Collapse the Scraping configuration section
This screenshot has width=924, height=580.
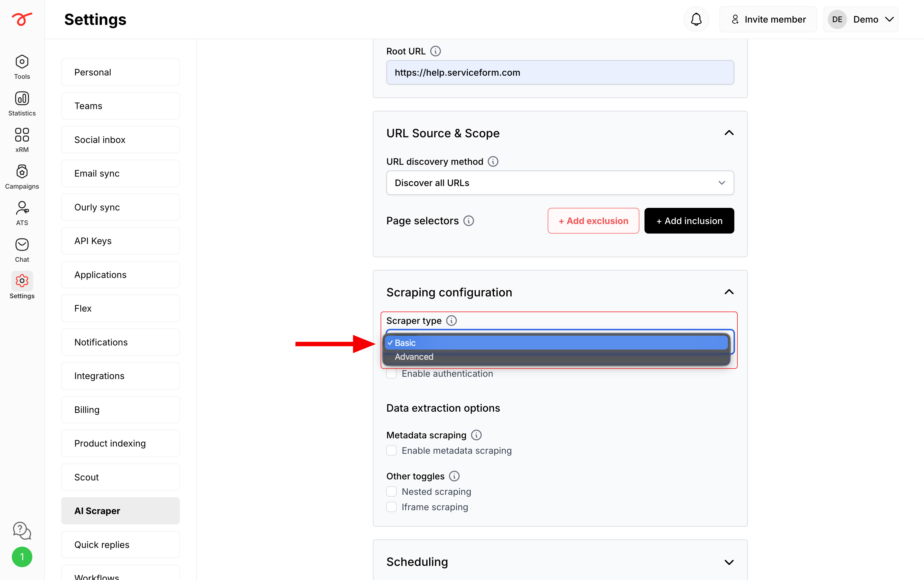[x=729, y=292]
